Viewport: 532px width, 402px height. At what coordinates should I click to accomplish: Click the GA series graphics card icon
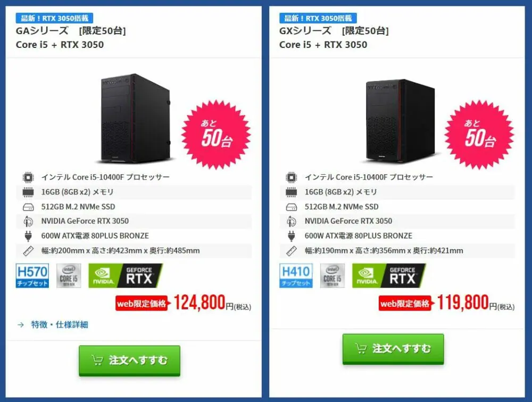pos(28,221)
